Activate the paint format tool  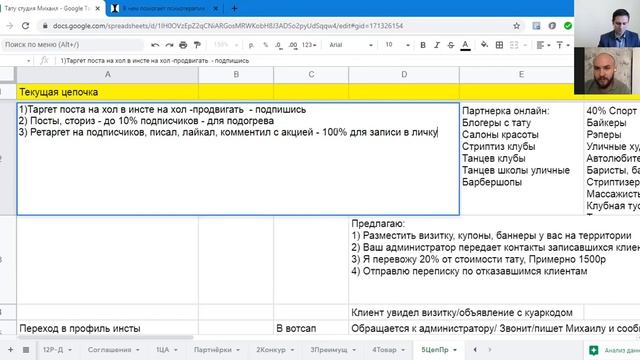tap(197, 45)
